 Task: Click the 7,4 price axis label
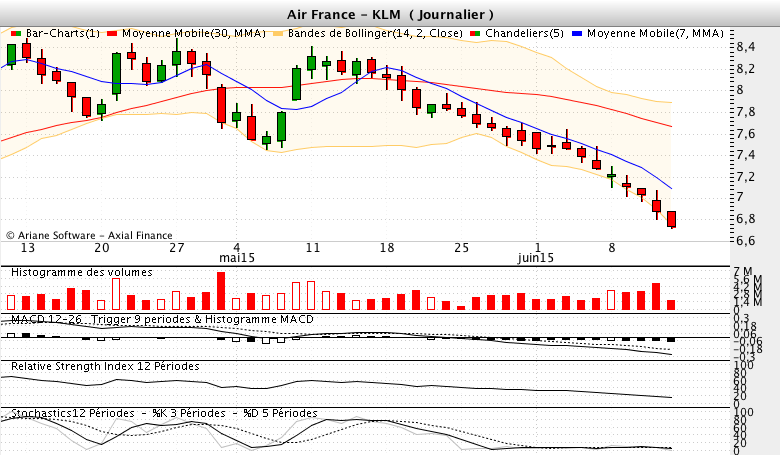(746, 155)
